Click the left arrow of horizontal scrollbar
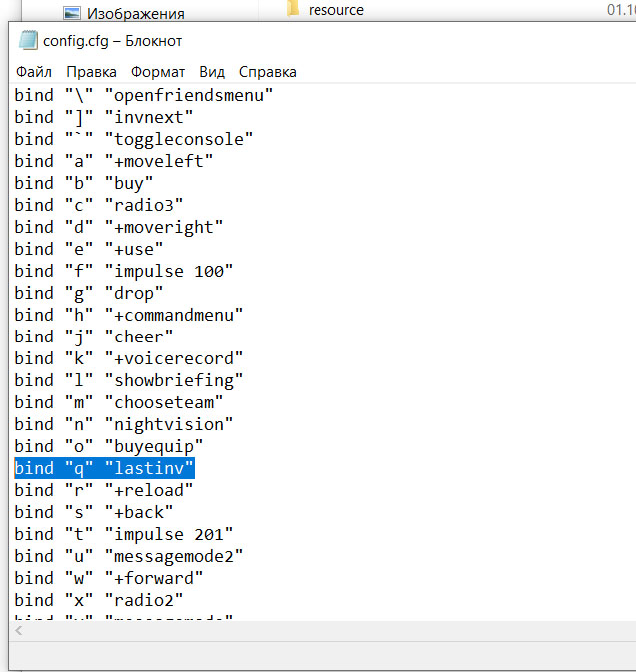The image size is (636, 672). [x=20, y=631]
